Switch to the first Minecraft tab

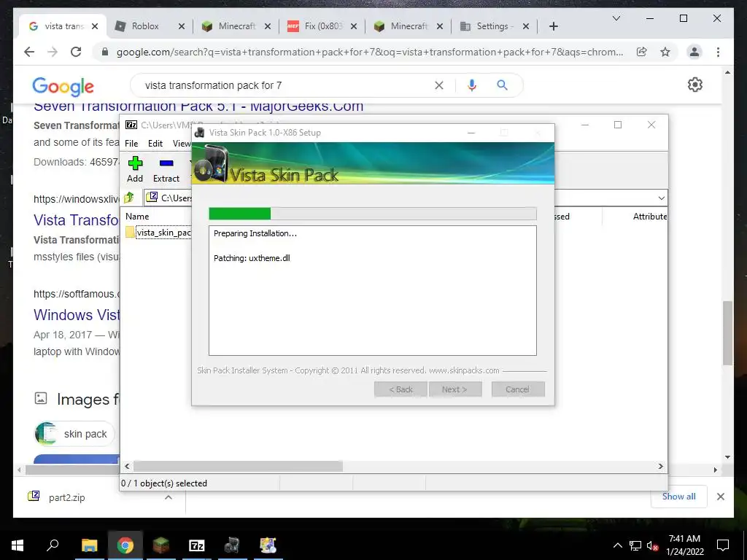(x=237, y=26)
